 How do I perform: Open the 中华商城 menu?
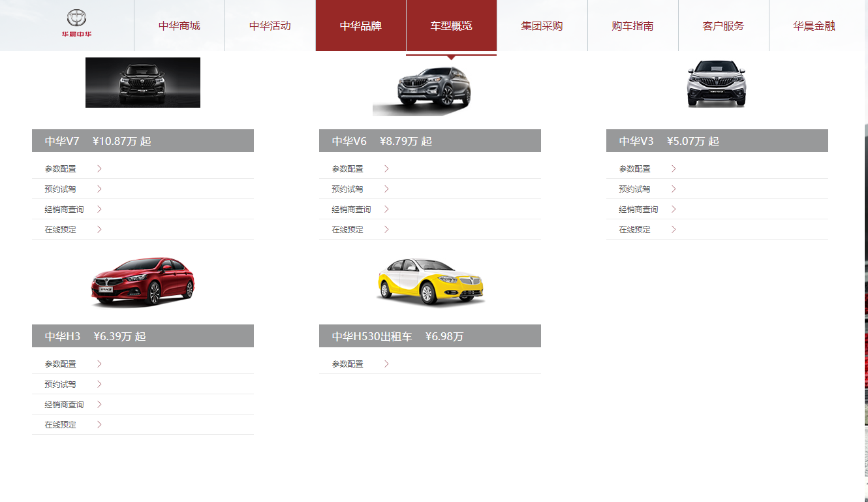(179, 26)
